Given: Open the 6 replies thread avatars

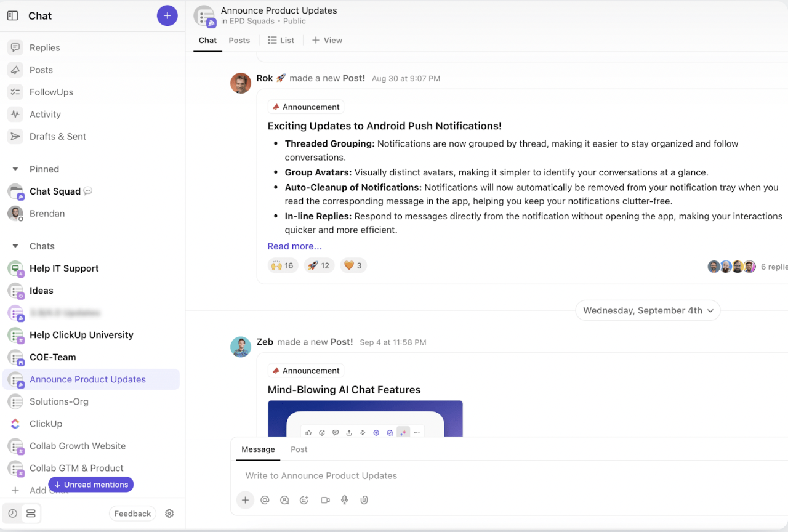Looking at the screenshot, I should point(731,267).
